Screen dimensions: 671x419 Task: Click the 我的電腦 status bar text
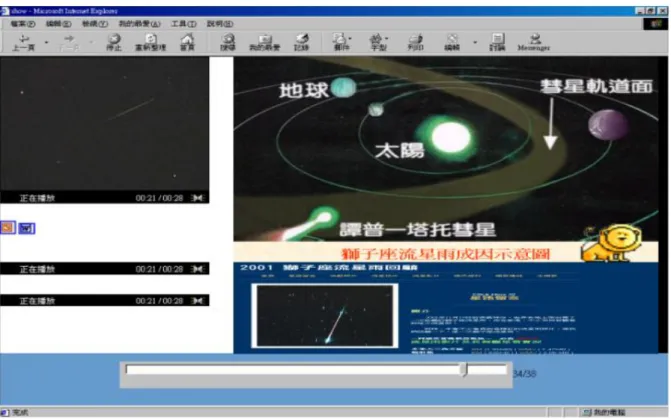click(x=609, y=413)
